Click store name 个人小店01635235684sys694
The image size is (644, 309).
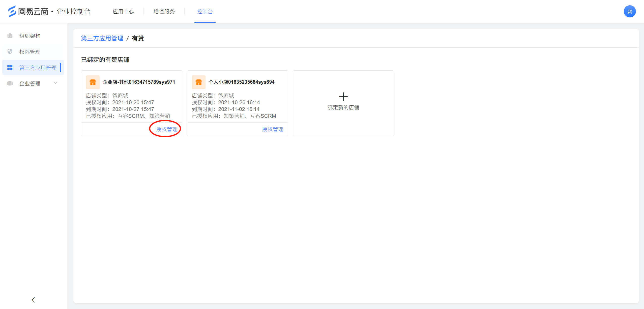pos(241,82)
